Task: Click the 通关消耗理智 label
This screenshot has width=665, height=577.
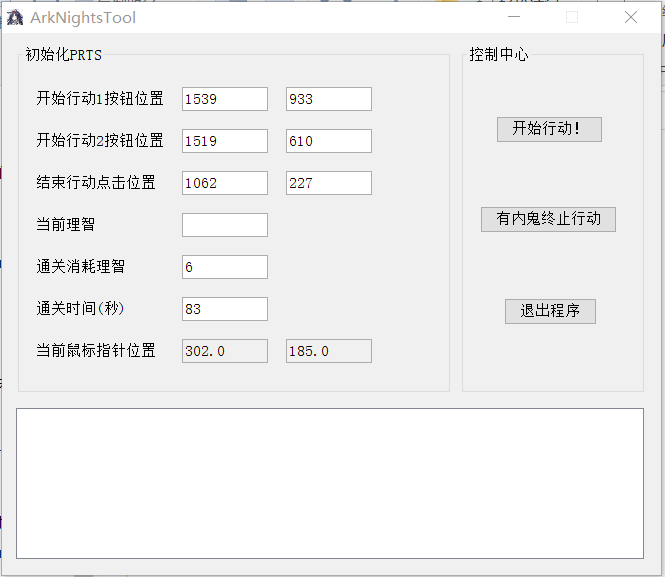Action: click(x=81, y=267)
